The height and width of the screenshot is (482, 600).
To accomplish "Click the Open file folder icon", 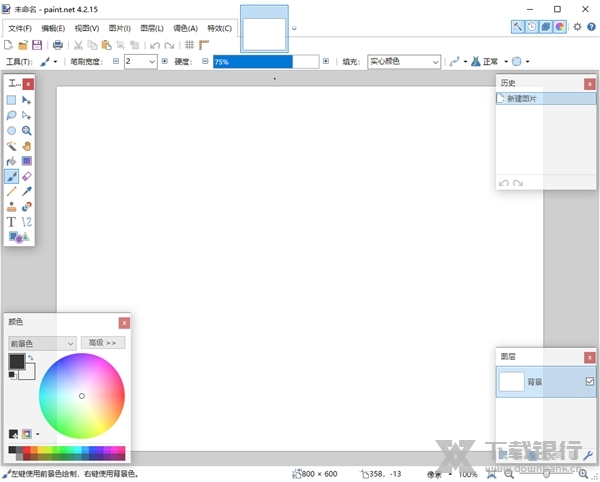I will [23, 45].
